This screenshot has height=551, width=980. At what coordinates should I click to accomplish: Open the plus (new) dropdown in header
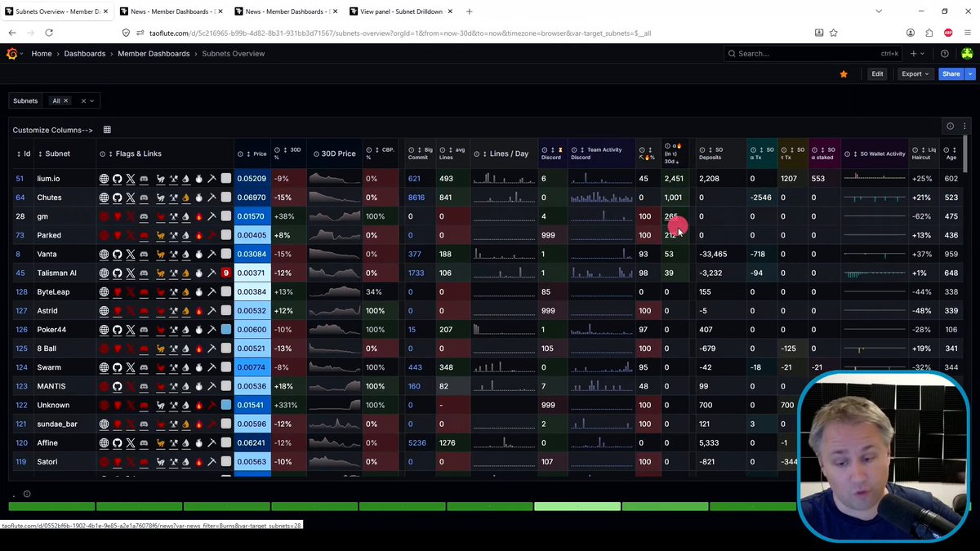(917, 53)
